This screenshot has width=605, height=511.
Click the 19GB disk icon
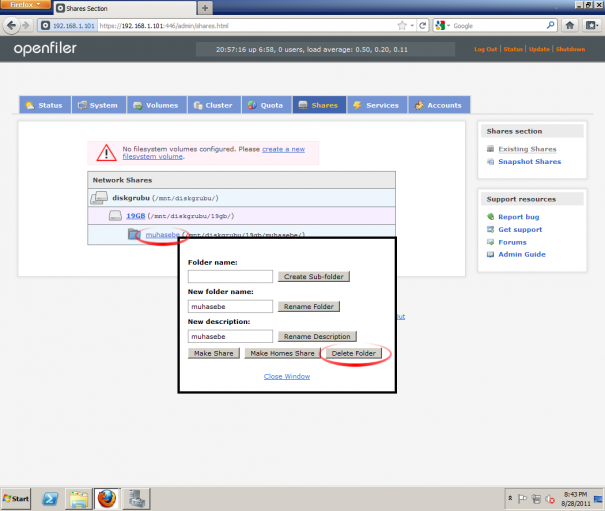click(115, 215)
